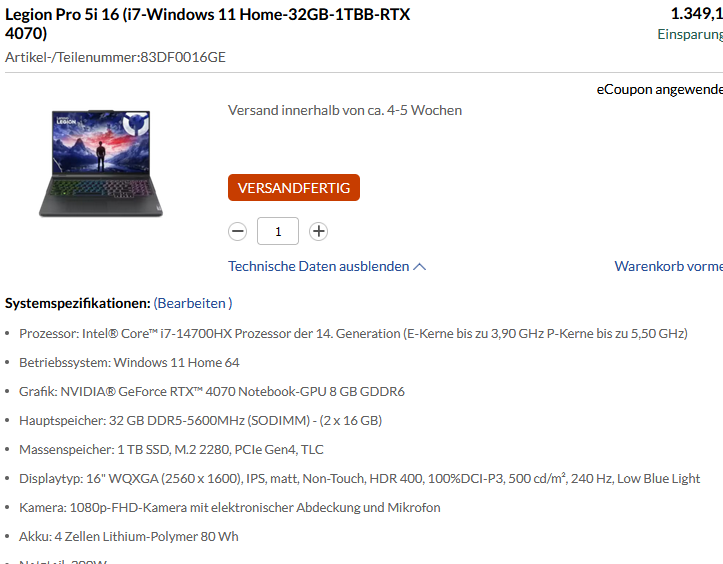Click the eCoupon angewendet label
This screenshot has height=564, width=723.
pos(660,89)
